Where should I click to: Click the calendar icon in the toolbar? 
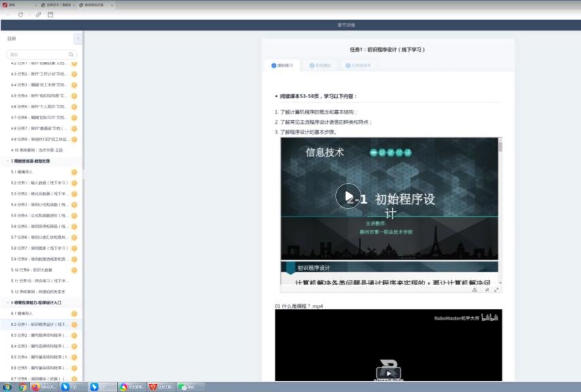(50, 14)
